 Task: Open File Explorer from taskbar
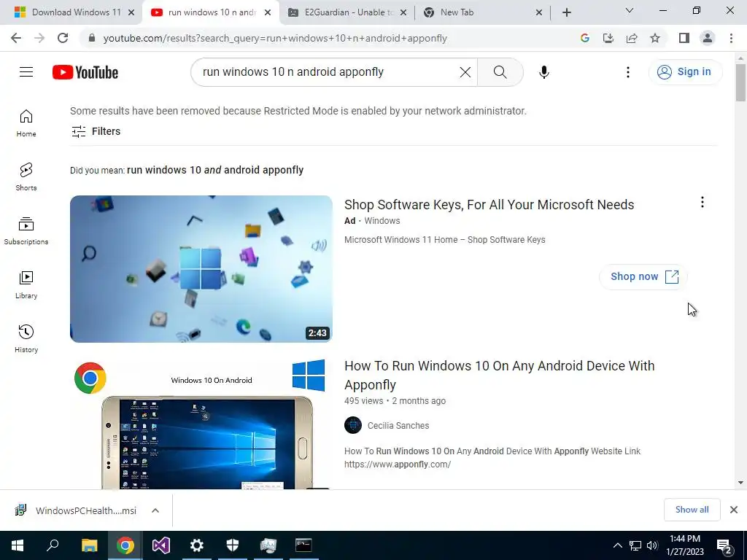(x=89, y=545)
